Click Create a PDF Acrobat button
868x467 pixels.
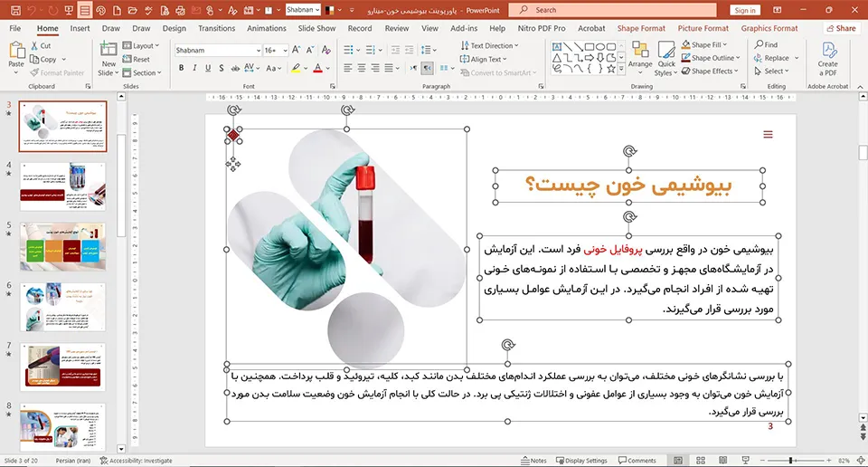pyautogui.click(x=827, y=59)
